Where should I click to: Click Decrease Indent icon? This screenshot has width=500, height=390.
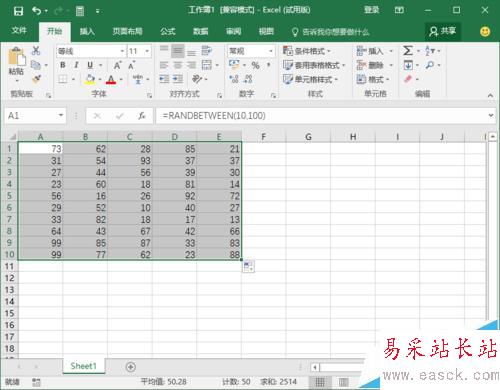[164, 79]
